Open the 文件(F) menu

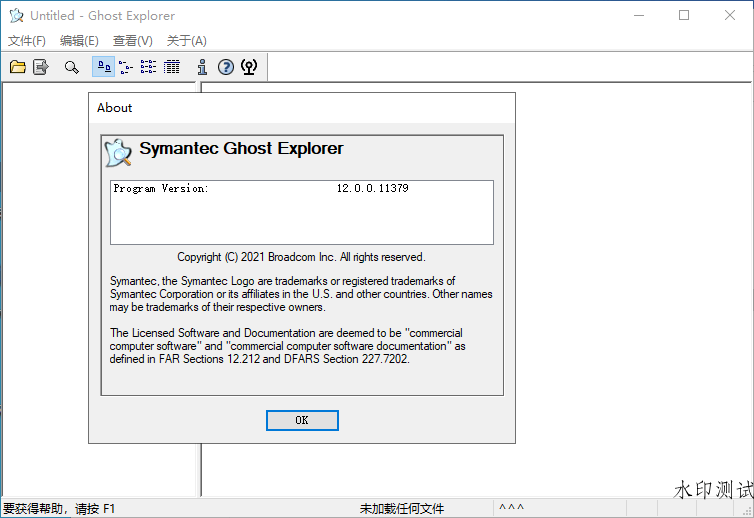pyautogui.click(x=27, y=41)
